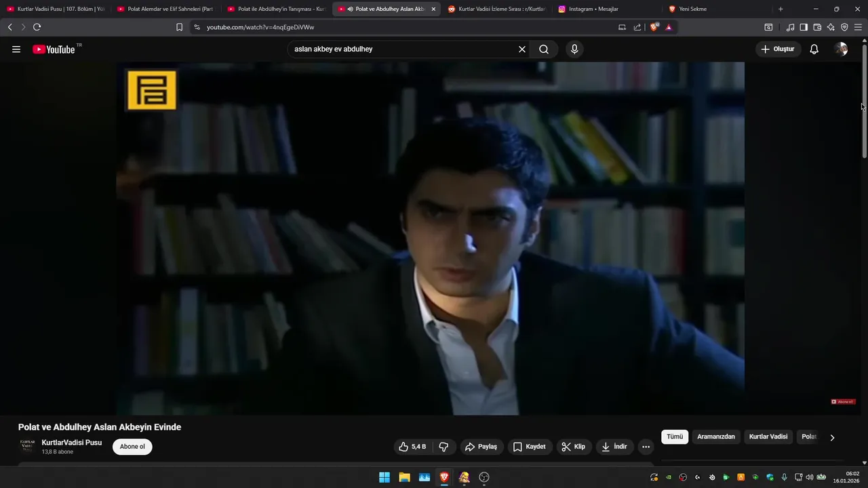The width and height of the screenshot is (868, 488).
Task: Switch to Instagram Mesajlar tab
Action: 607,9
